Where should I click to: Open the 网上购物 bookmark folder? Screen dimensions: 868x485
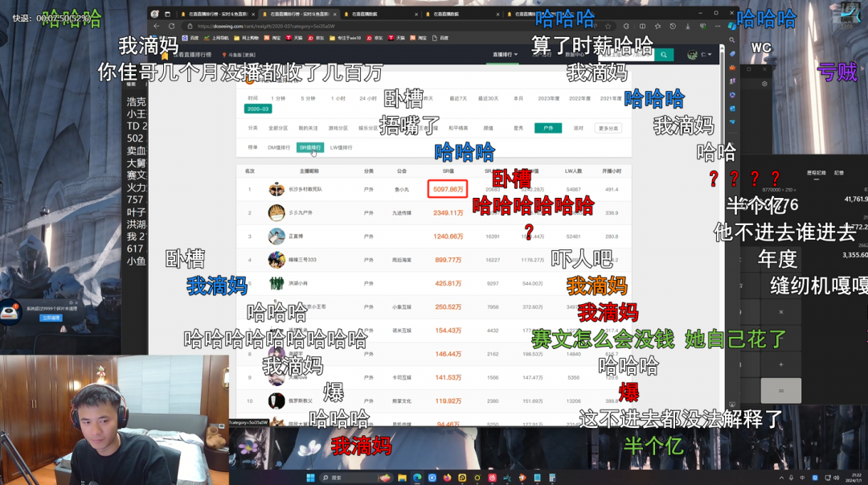[x=247, y=39]
